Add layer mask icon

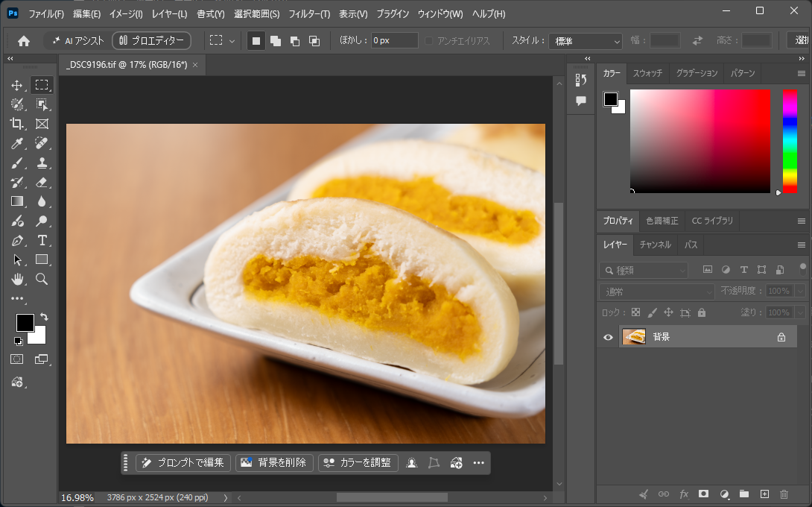pyautogui.click(x=703, y=494)
